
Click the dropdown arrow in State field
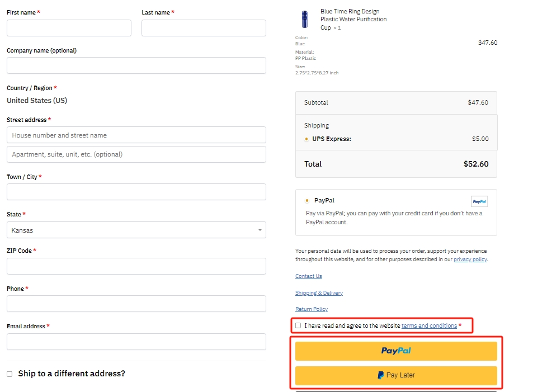click(x=260, y=230)
